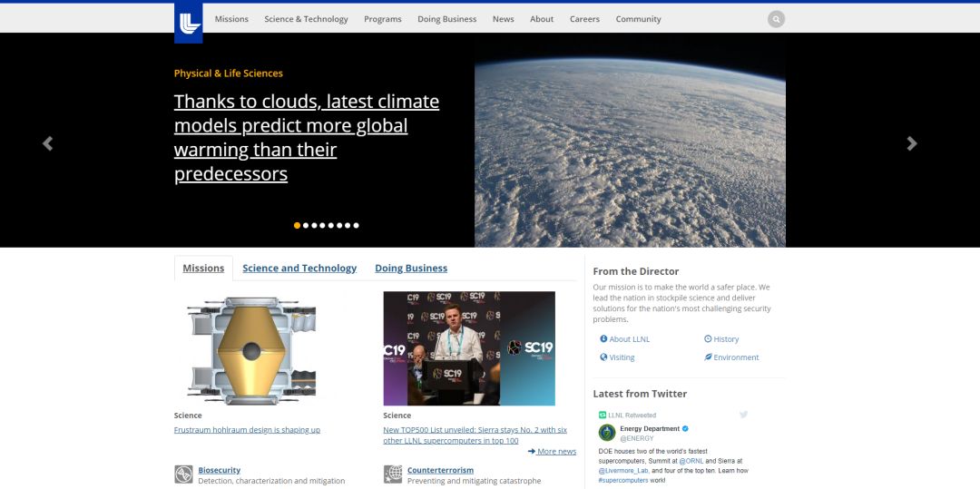
Task: Click the Energy Department avatar
Action: tap(607, 433)
